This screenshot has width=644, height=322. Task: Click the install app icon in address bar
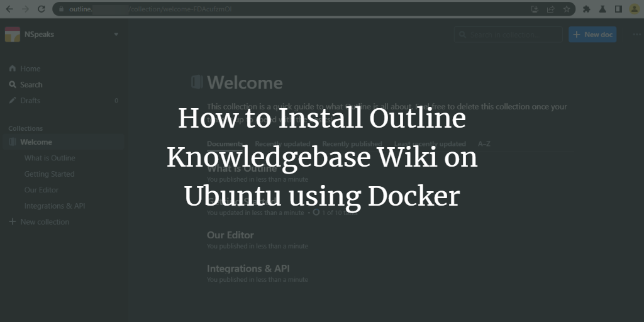click(x=535, y=9)
